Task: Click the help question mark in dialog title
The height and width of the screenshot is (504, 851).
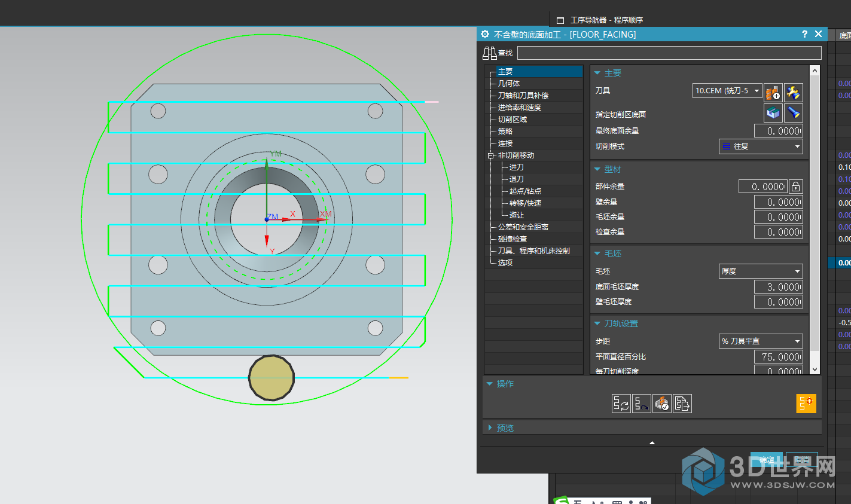Action: (x=804, y=34)
